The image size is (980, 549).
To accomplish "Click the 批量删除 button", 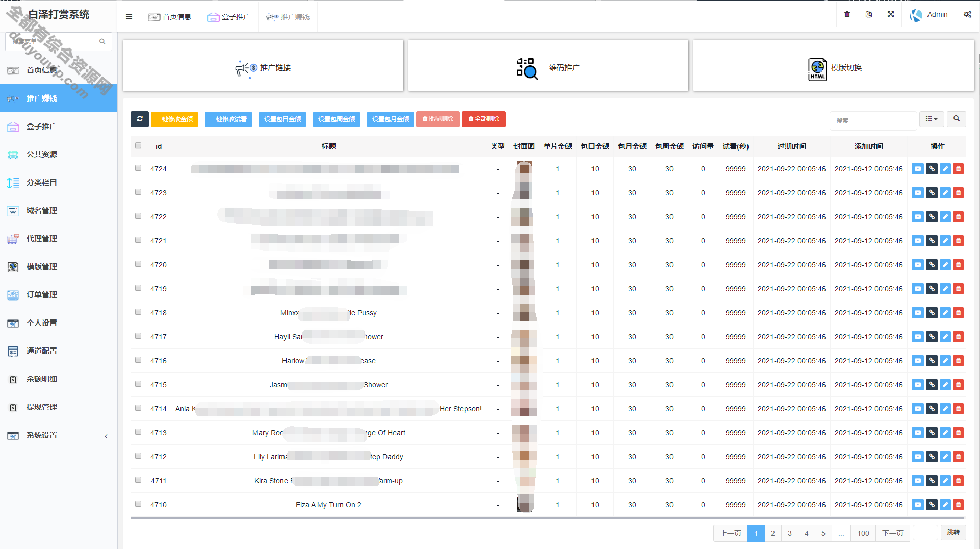I will pos(438,119).
